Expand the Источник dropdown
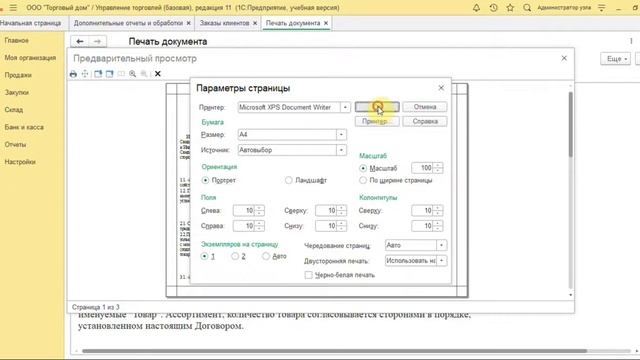 tap(341, 150)
